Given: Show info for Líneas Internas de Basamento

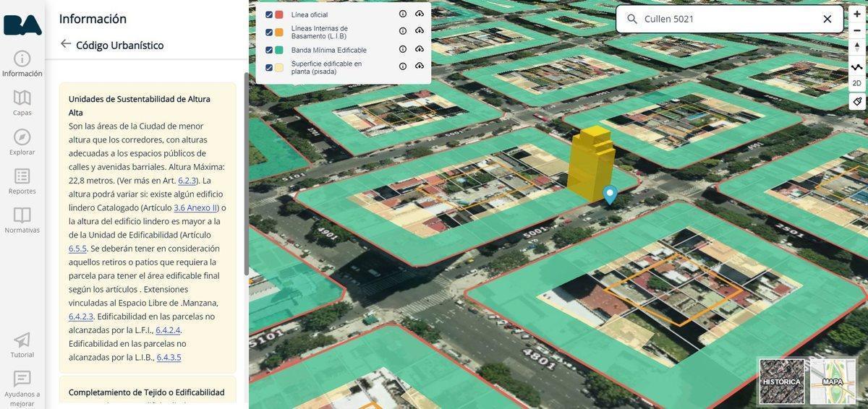Looking at the screenshot, I should [403, 31].
